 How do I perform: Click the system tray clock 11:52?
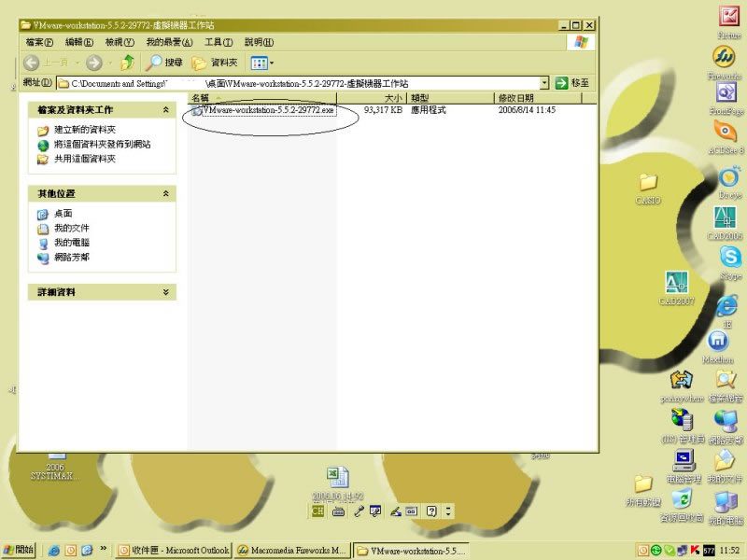click(x=729, y=551)
